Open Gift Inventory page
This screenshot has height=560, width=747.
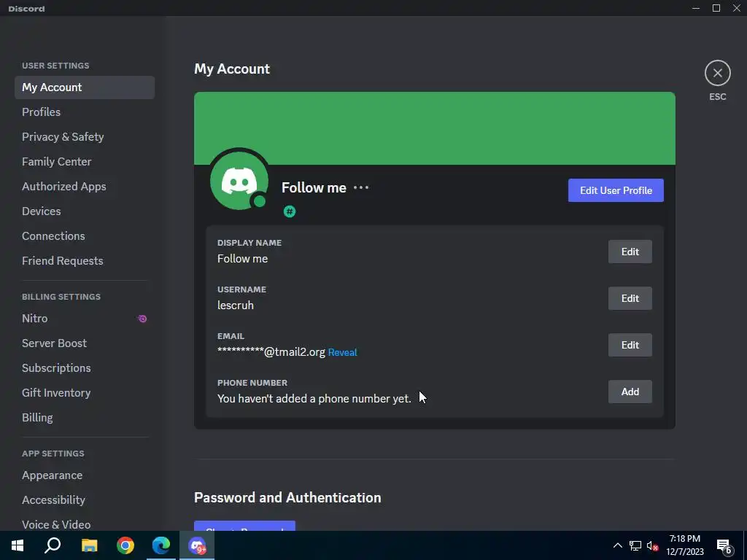click(x=85, y=392)
